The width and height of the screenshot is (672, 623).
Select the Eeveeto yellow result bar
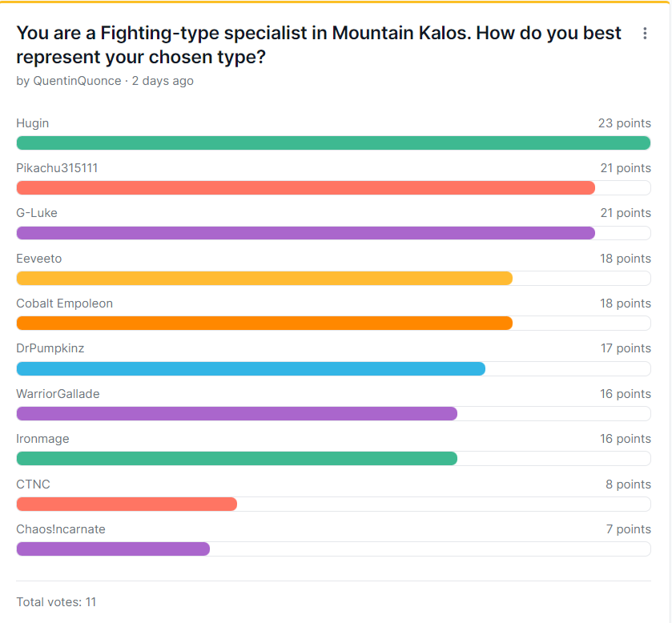264,278
